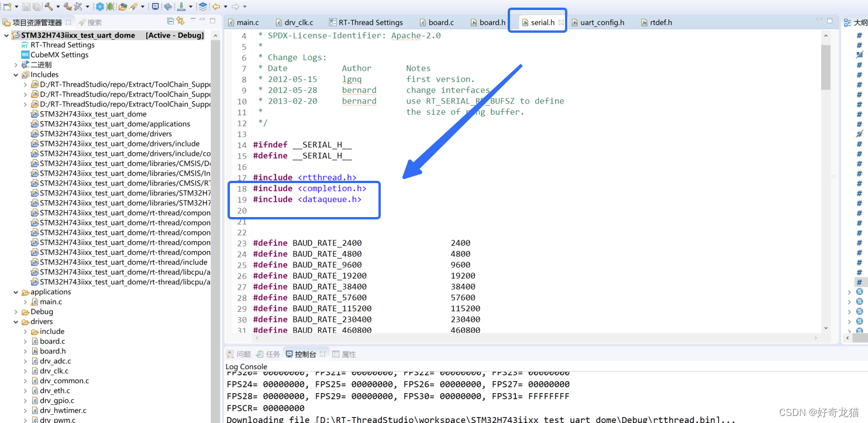The height and width of the screenshot is (423, 868).
Task: Open CubeMX Settings in project tree
Action: tap(55, 55)
